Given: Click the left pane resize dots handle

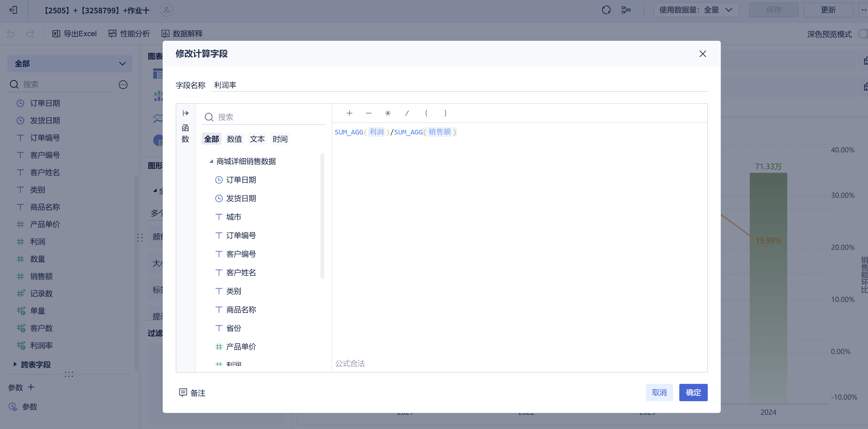Looking at the screenshot, I should tap(140, 238).
